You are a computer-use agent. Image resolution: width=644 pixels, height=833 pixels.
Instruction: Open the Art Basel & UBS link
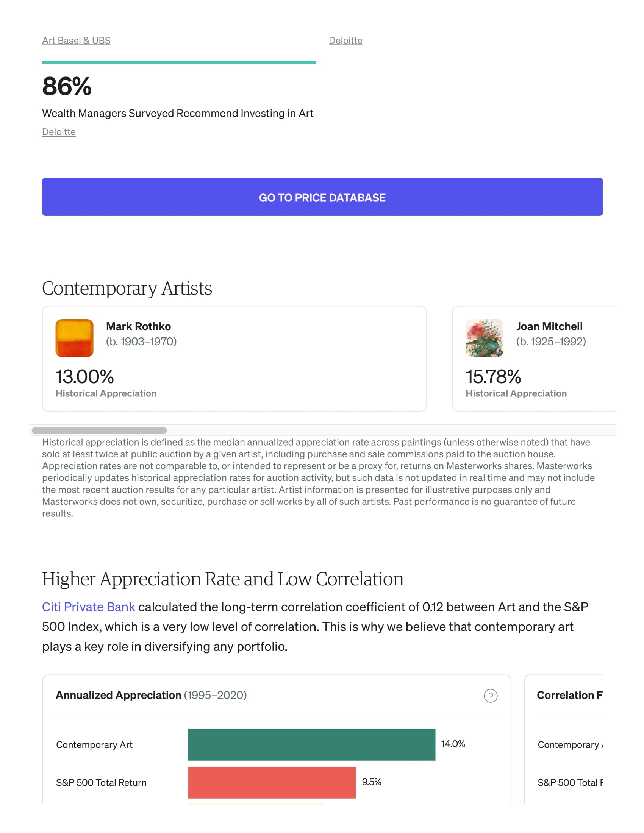click(x=76, y=41)
